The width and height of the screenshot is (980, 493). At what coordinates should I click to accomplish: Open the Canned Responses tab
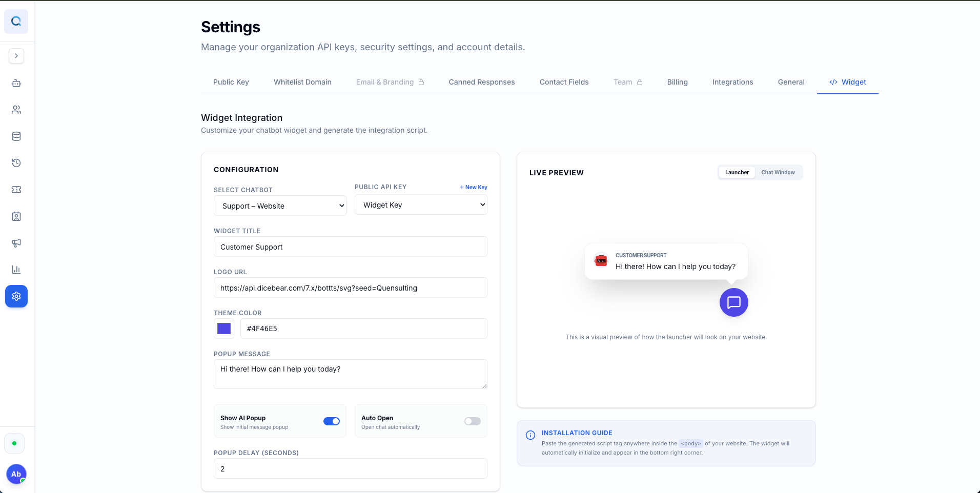click(x=482, y=82)
